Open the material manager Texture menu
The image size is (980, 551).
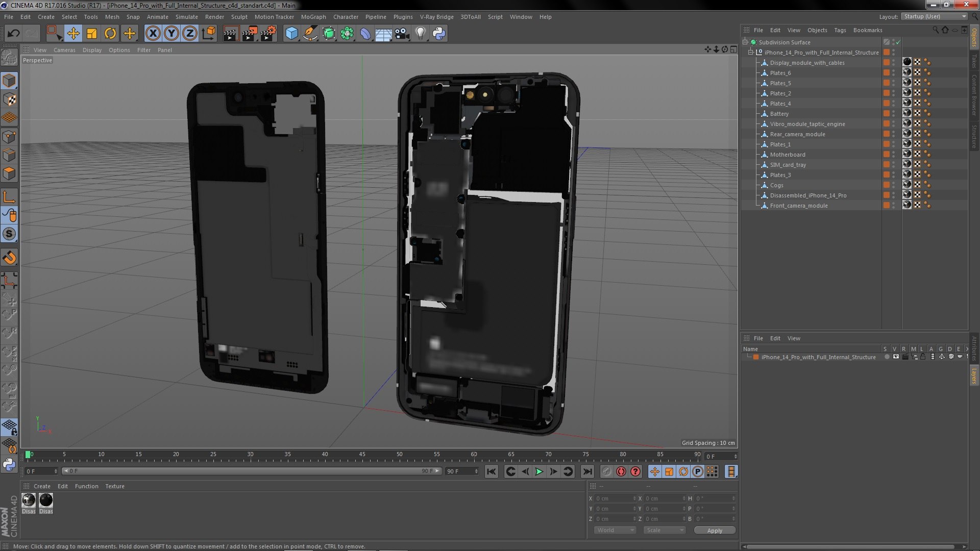pos(114,486)
